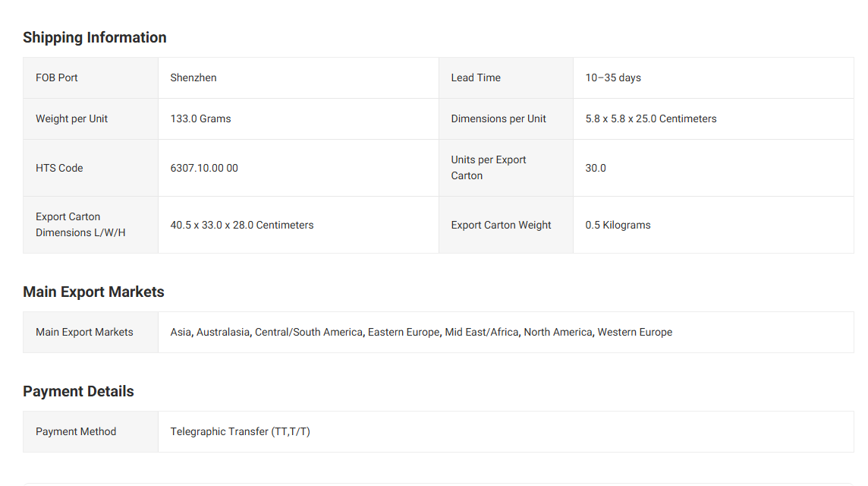Screen dimensions: 868x486
Task: Select the 40.5 x 33.0 x 28.0 Centimeters value
Action: [242, 225]
